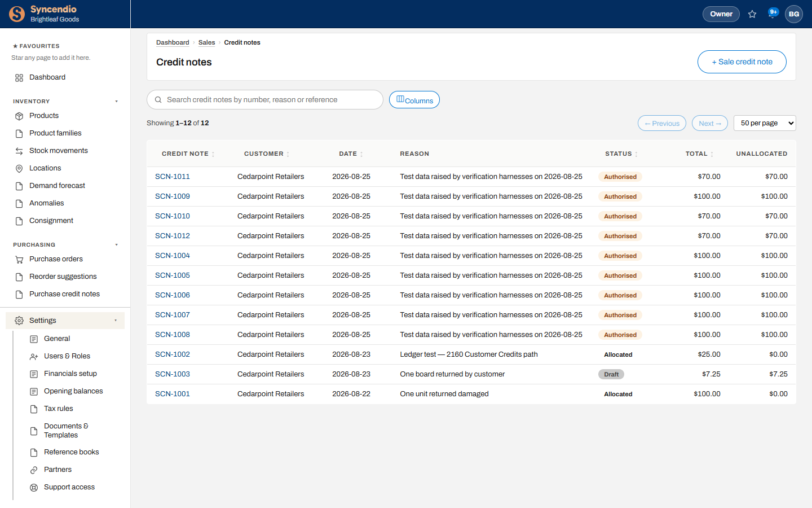Collapse the Purchasing sidebar section

click(x=117, y=245)
